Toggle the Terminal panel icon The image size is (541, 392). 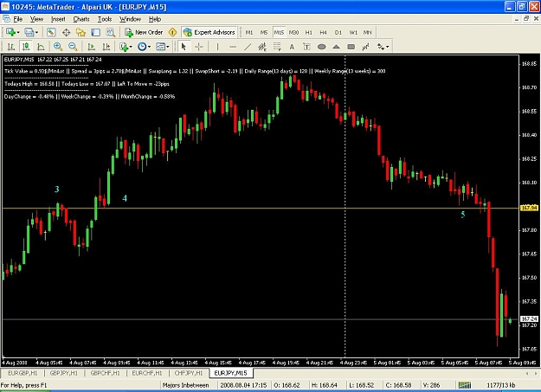pyautogui.click(x=95, y=32)
